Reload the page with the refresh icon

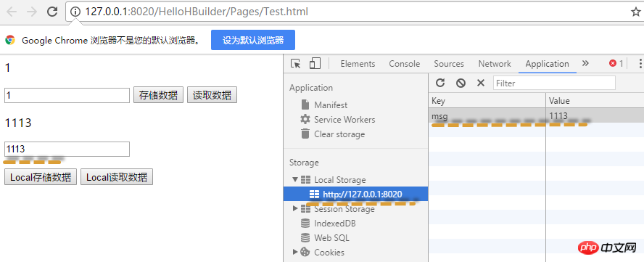click(x=52, y=12)
